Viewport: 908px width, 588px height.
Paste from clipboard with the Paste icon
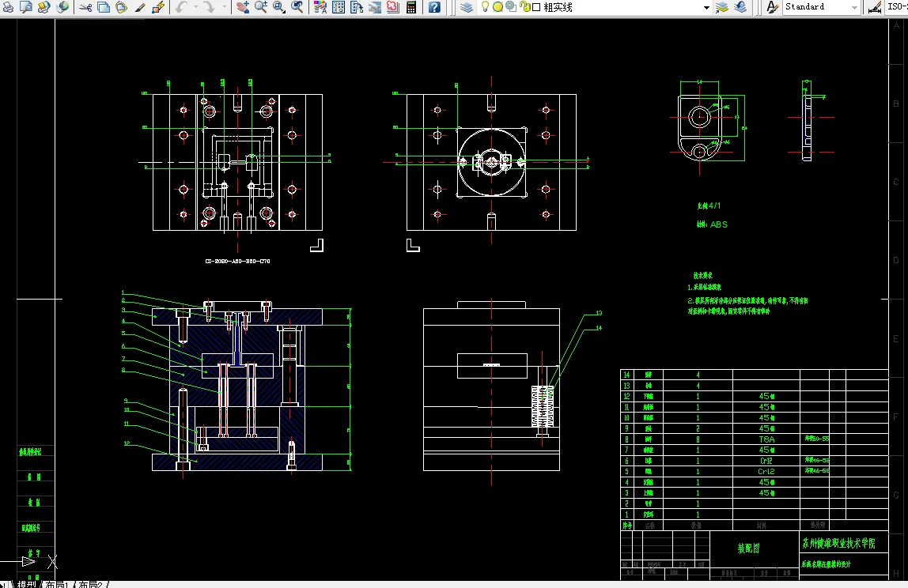tap(122, 7)
